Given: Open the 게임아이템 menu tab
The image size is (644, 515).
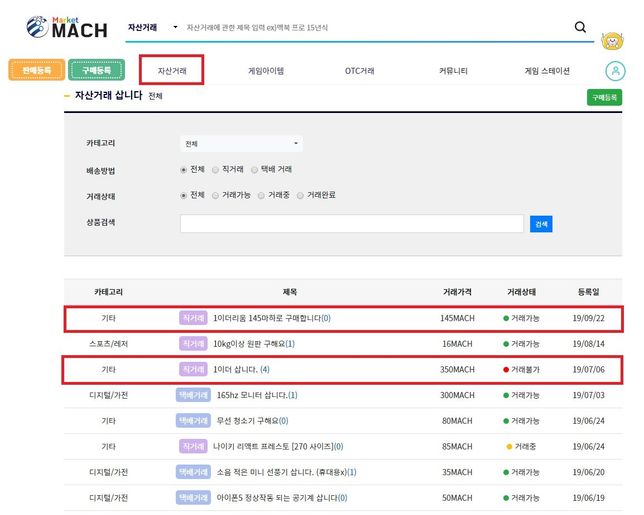Looking at the screenshot, I should (266, 71).
